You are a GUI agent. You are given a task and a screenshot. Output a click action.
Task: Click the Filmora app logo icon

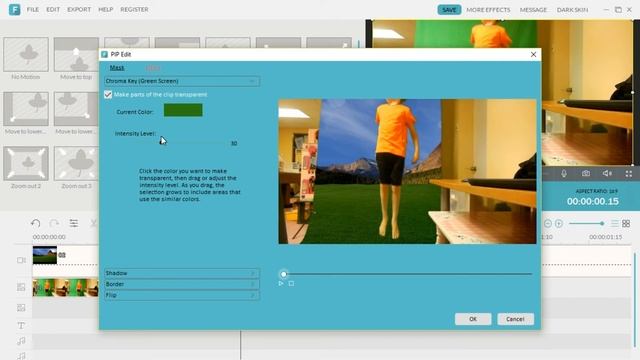(x=14, y=9)
